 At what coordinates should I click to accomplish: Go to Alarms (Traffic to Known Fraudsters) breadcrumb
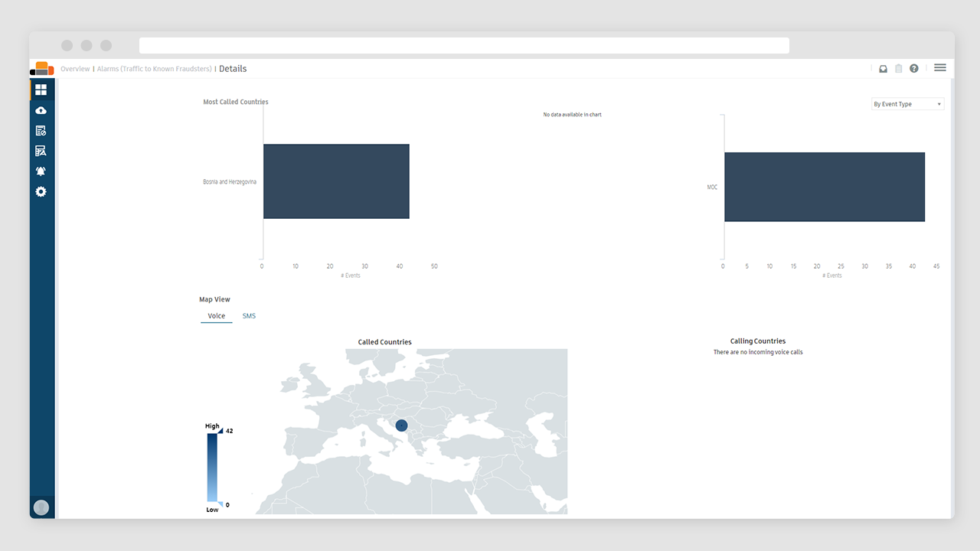[154, 69]
